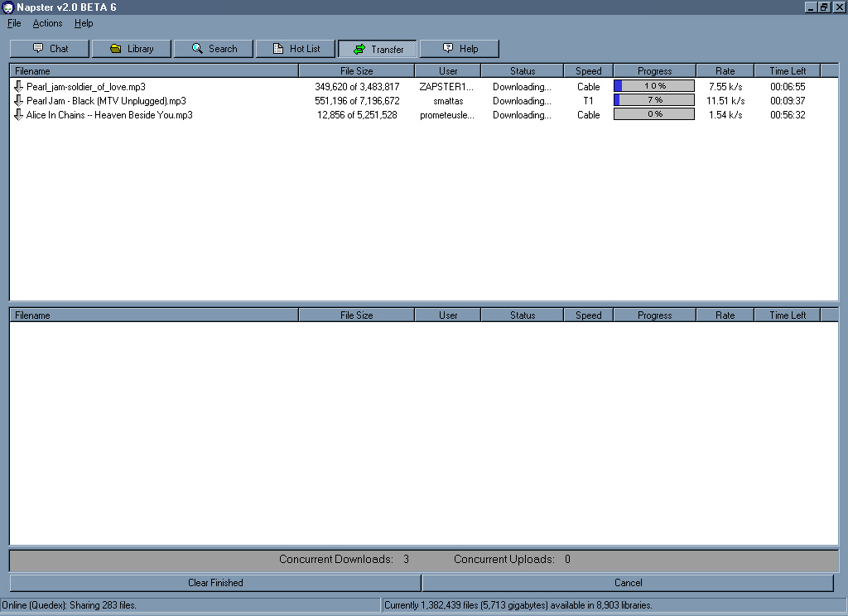The width and height of the screenshot is (848, 616).
Task: Click uploads pane User column header
Action: coord(448,315)
